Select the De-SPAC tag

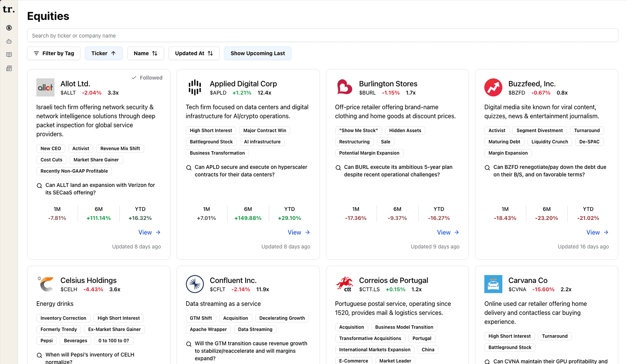589,142
